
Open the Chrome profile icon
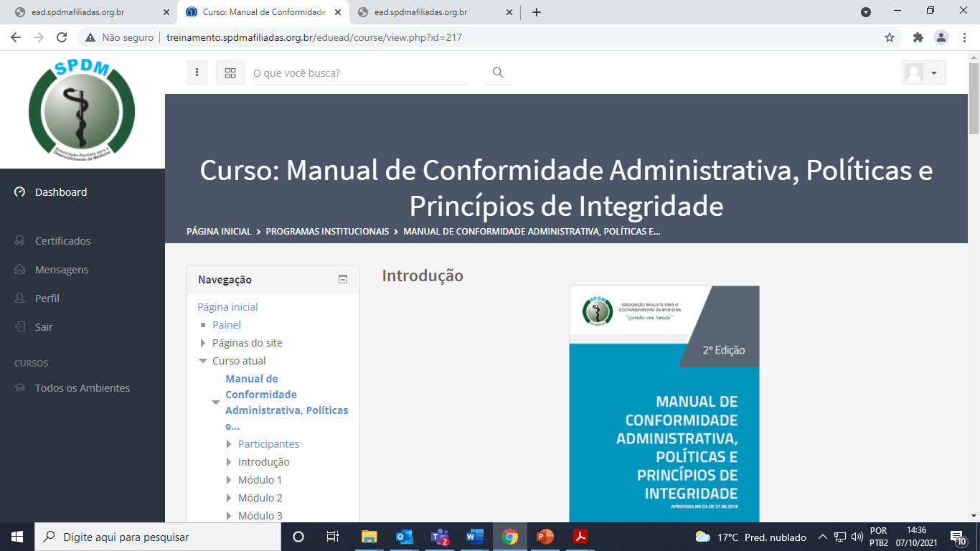point(941,37)
